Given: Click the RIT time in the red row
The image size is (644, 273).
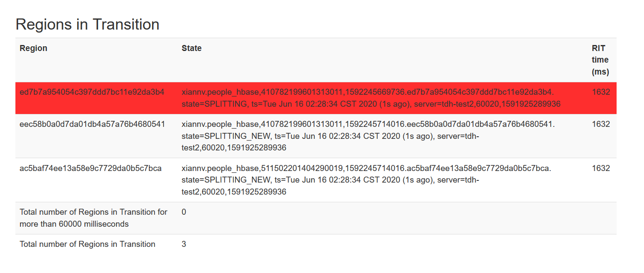Looking at the screenshot, I should [x=601, y=92].
